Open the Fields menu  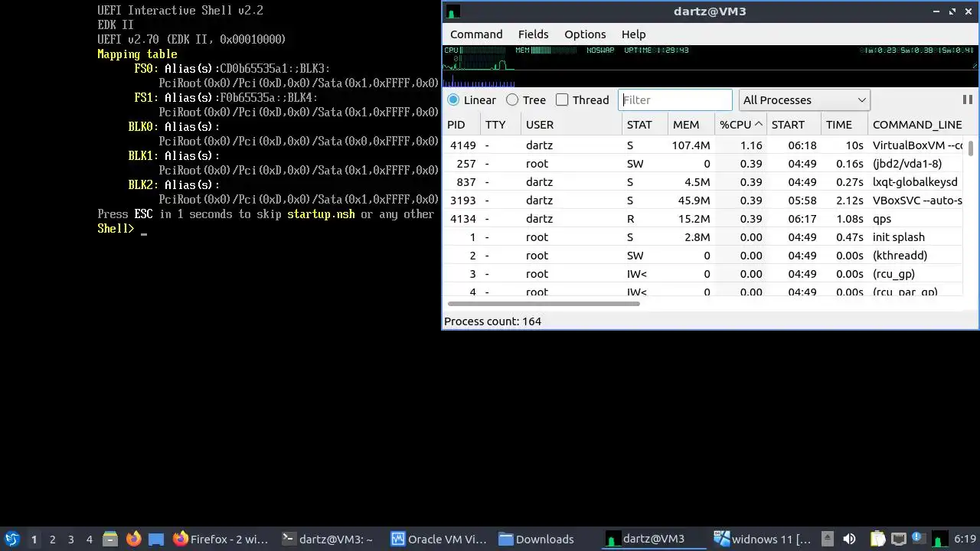pos(533,34)
